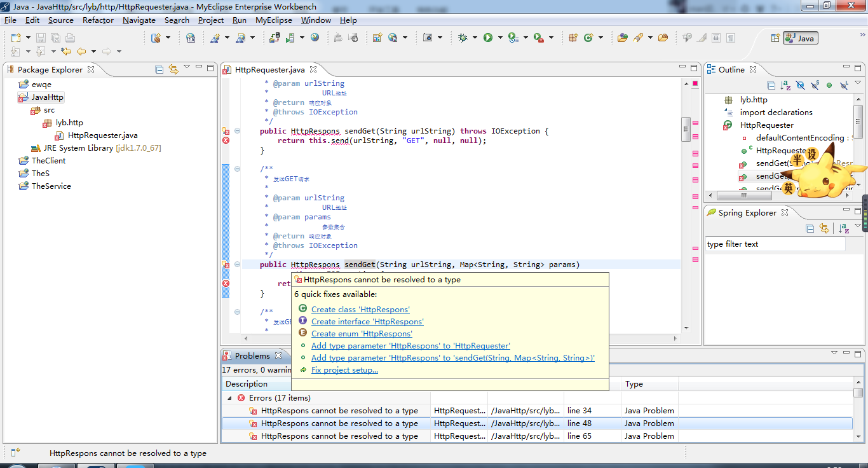868x468 pixels.
Task: Toggle Hide Local Types in Outline
Action: [844, 85]
